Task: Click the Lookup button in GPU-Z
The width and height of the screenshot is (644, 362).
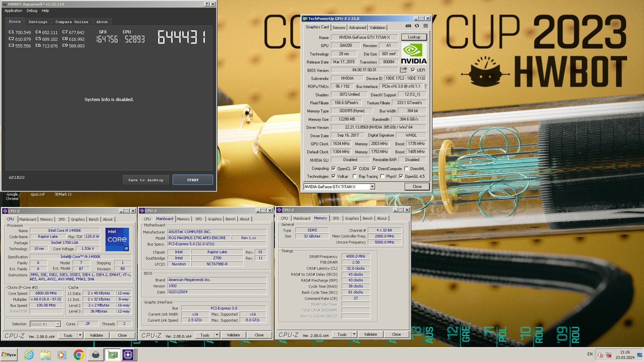Action: 414,37
